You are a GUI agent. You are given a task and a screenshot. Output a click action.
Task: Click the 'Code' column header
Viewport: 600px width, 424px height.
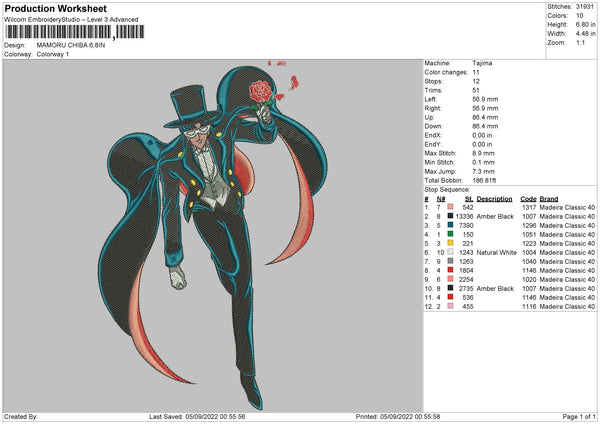(528, 199)
